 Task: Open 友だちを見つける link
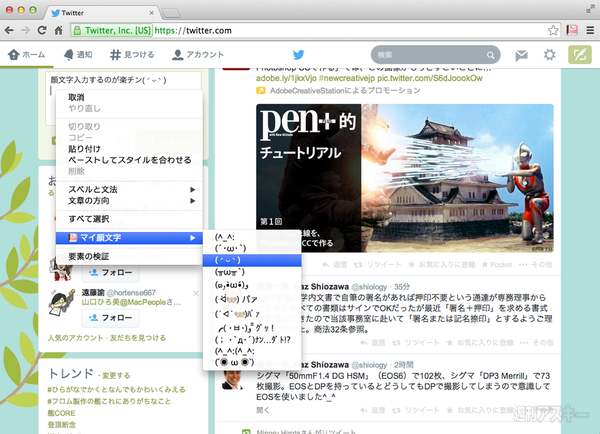138,338
